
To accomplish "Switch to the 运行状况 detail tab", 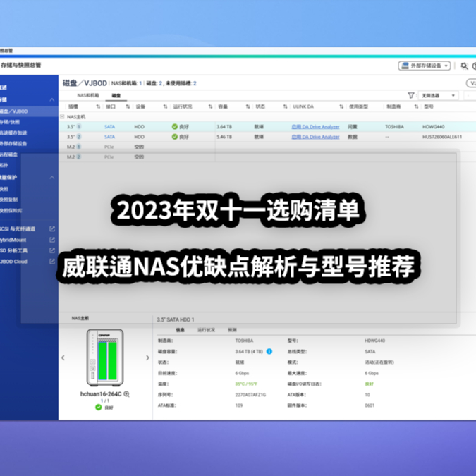I will point(207,330).
